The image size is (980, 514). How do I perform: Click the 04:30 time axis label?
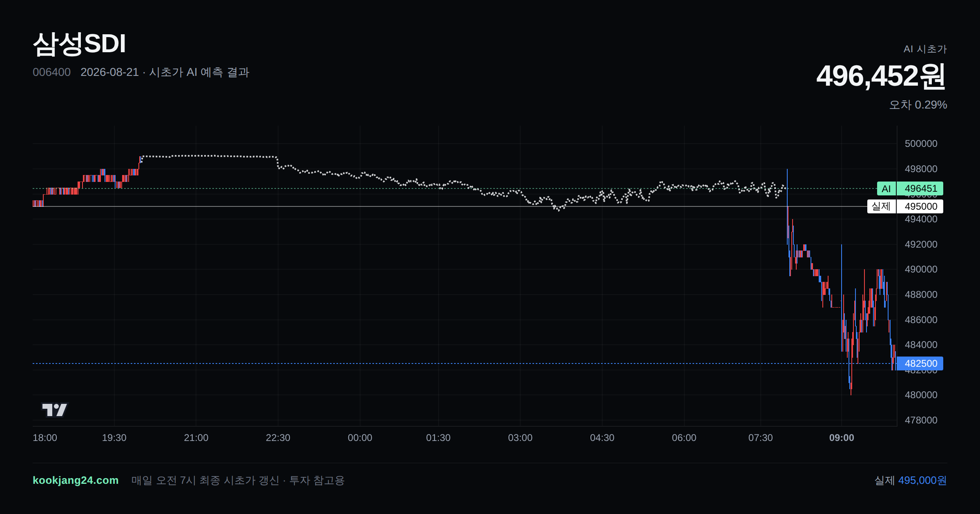(x=602, y=438)
